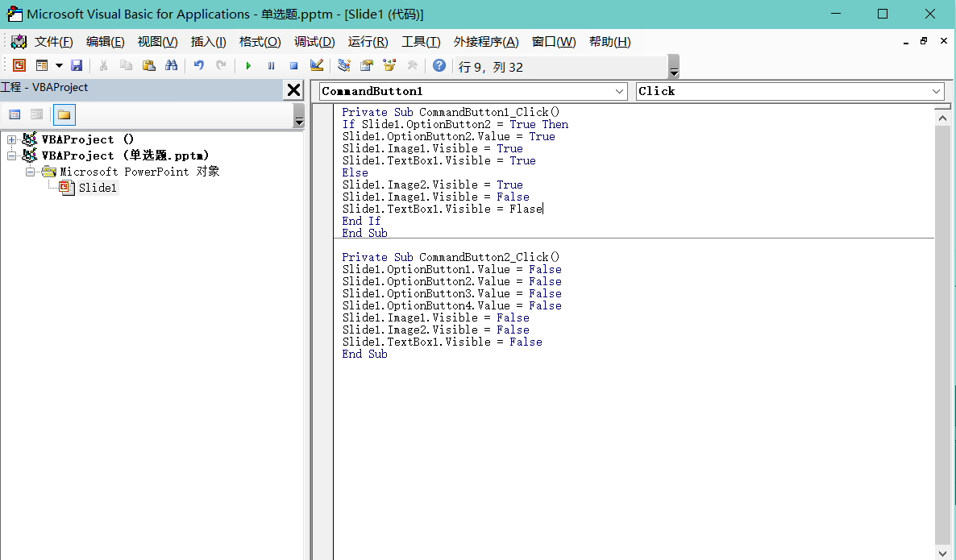Click line 'Private Sub CommandButton1_Click()'
Screen dimensions: 956x560
click(x=451, y=112)
